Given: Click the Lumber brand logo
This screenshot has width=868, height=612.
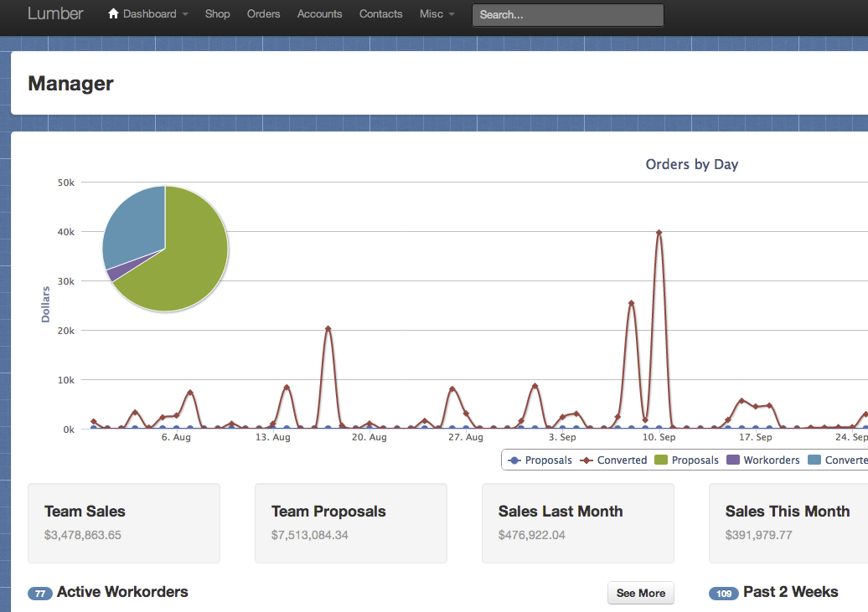Looking at the screenshot, I should (x=55, y=13).
